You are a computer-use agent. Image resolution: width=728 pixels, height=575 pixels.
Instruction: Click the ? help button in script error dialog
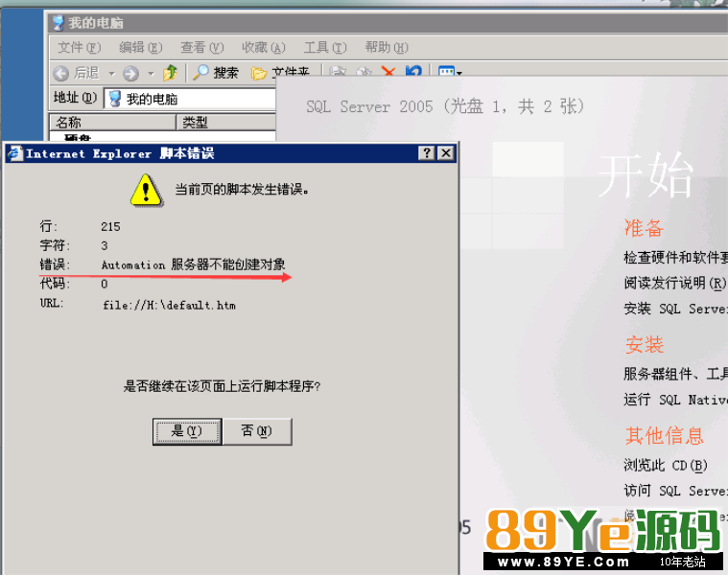coord(426,153)
